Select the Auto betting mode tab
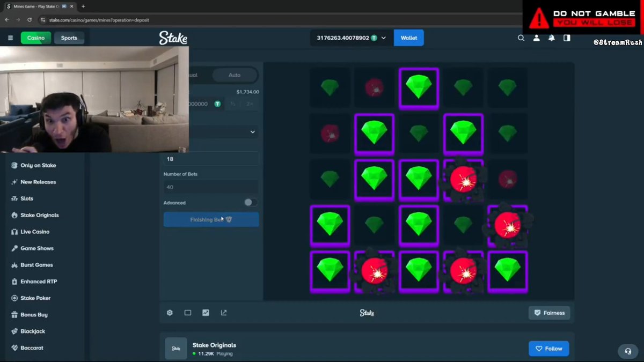 pyautogui.click(x=235, y=75)
